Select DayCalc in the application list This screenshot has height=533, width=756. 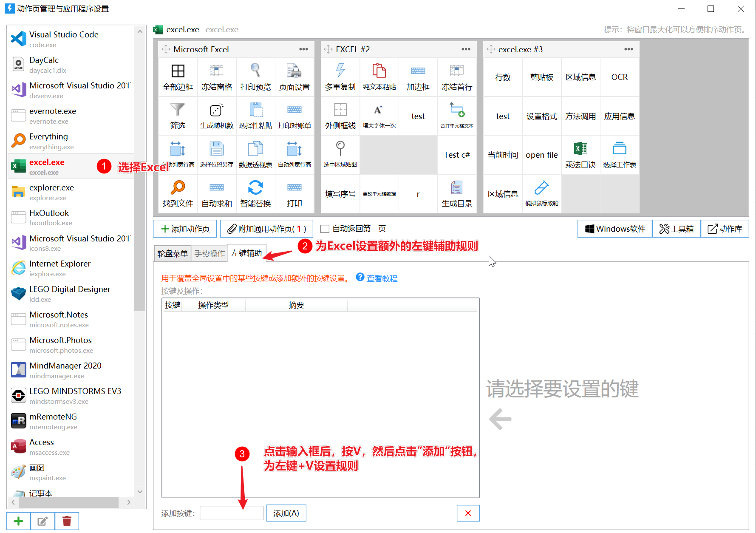pyautogui.click(x=71, y=64)
